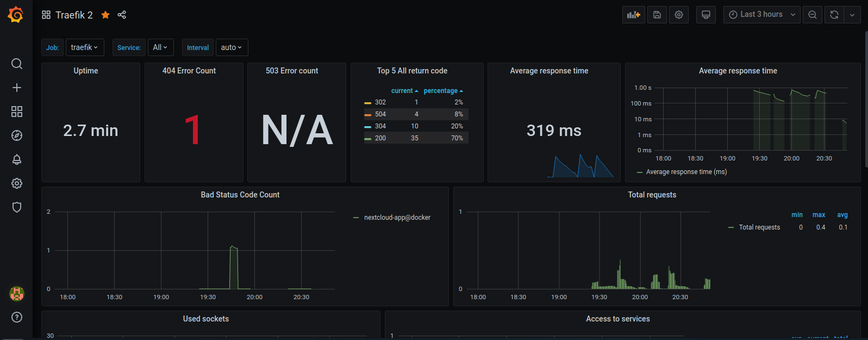Sort Total requests legend by min

[x=797, y=215]
